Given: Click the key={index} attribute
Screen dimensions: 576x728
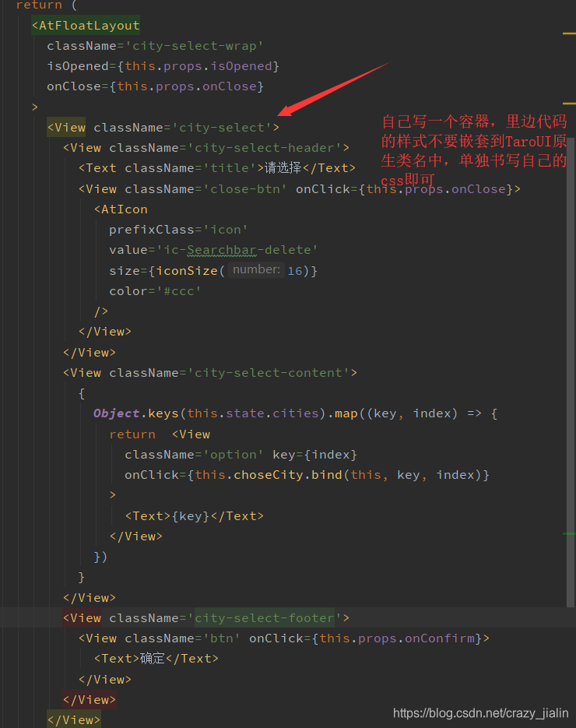Looking at the screenshot, I should tap(314, 455).
